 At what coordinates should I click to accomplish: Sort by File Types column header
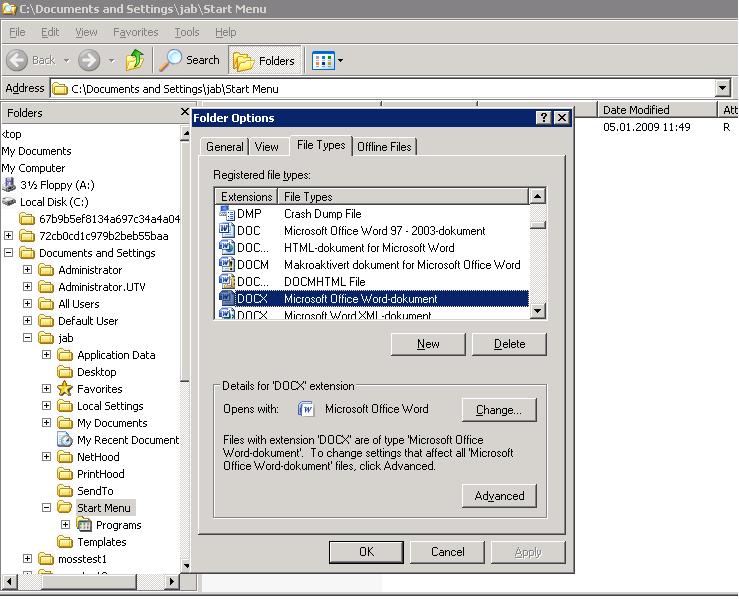pos(403,196)
